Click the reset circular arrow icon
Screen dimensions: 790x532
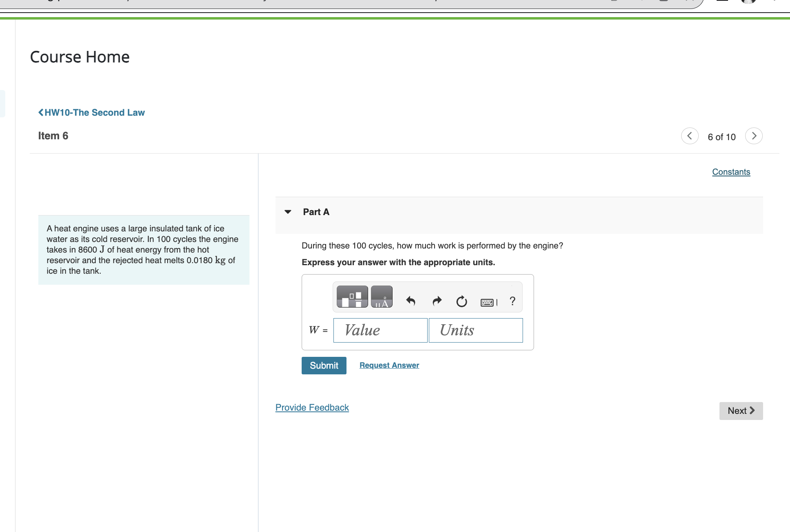461,301
